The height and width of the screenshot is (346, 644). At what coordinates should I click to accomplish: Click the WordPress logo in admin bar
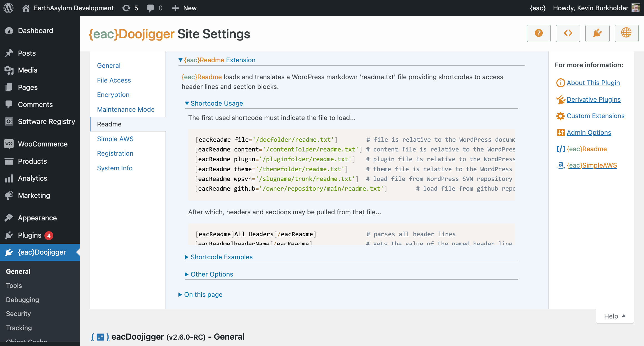point(8,8)
